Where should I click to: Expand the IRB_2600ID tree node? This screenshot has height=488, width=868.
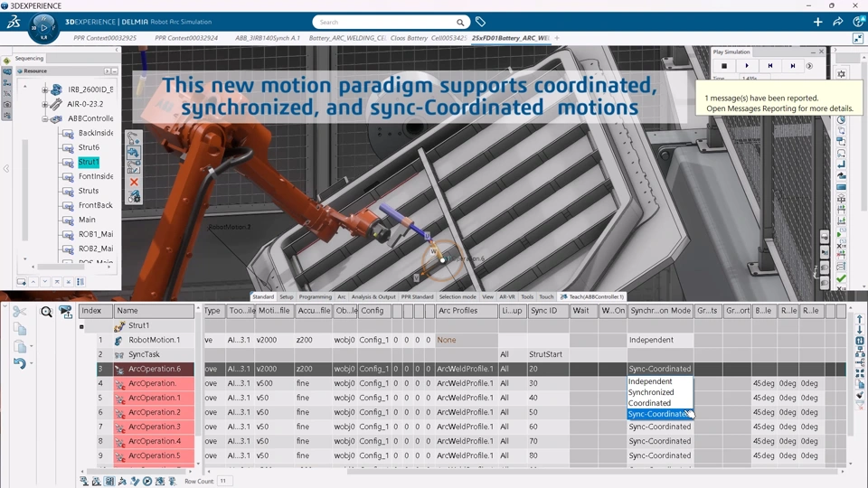[45, 89]
